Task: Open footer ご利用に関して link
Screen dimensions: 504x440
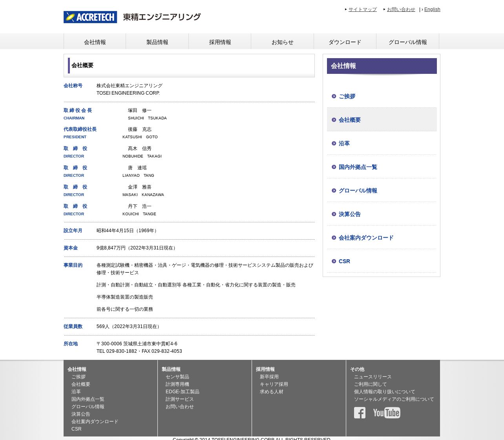Action: tap(371, 384)
